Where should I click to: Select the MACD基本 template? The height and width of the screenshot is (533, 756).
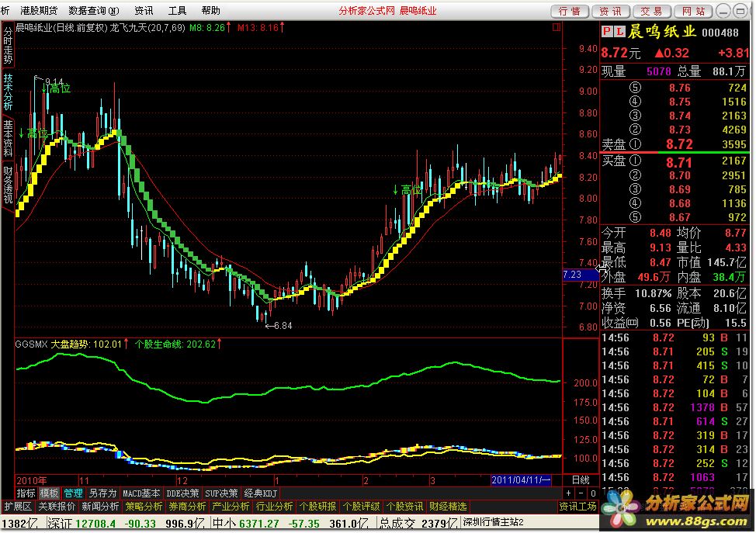pos(140,493)
